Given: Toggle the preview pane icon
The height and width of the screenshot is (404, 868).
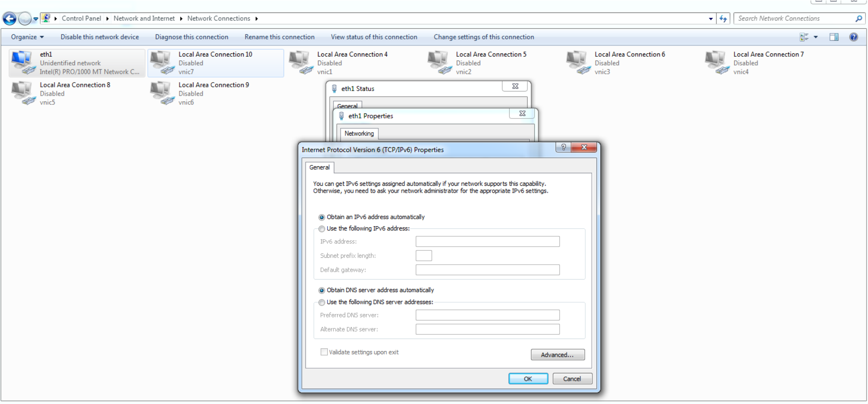Looking at the screenshot, I should click(x=834, y=37).
